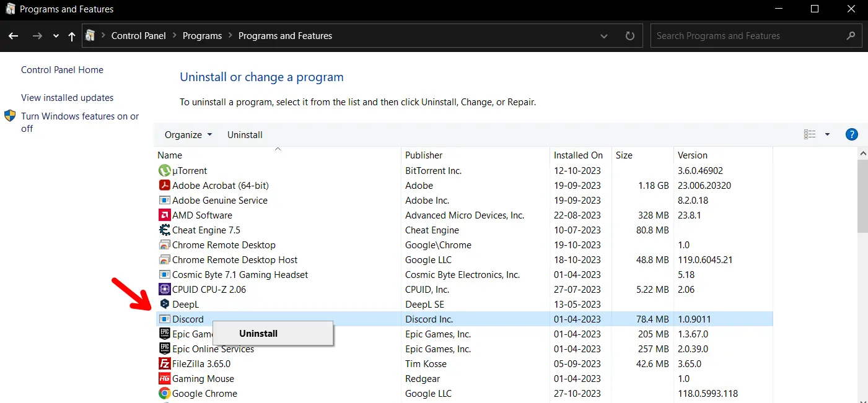Select the Google\Chrome publisher cell
The image size is (868, 403).
(x=438, y=245)
